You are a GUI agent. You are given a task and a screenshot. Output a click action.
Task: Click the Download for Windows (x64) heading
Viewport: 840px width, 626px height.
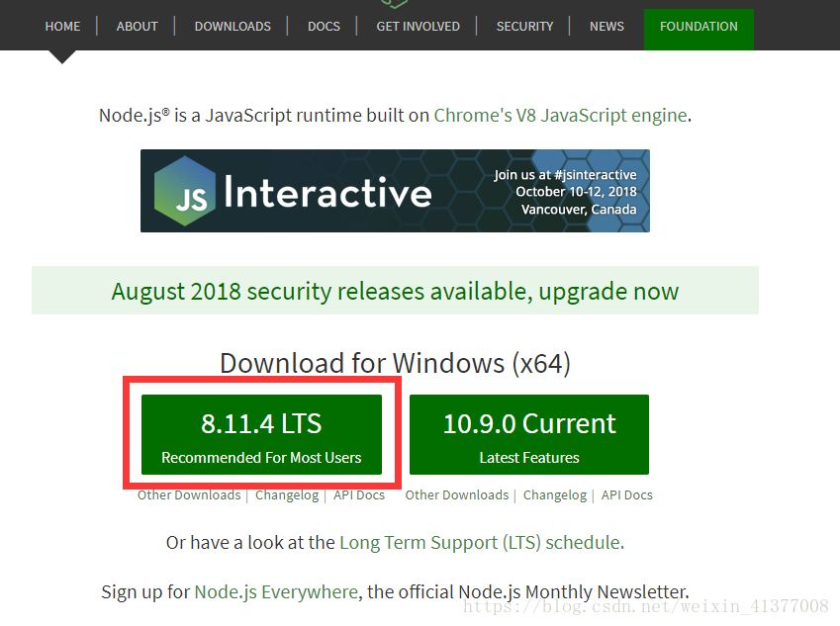coord(395,363)
